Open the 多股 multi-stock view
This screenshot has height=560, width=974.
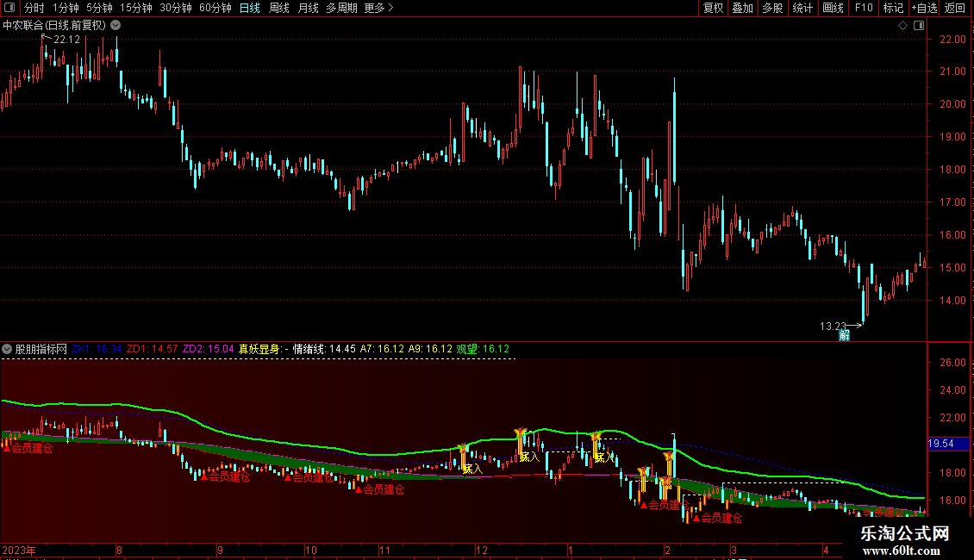[773, 8]
